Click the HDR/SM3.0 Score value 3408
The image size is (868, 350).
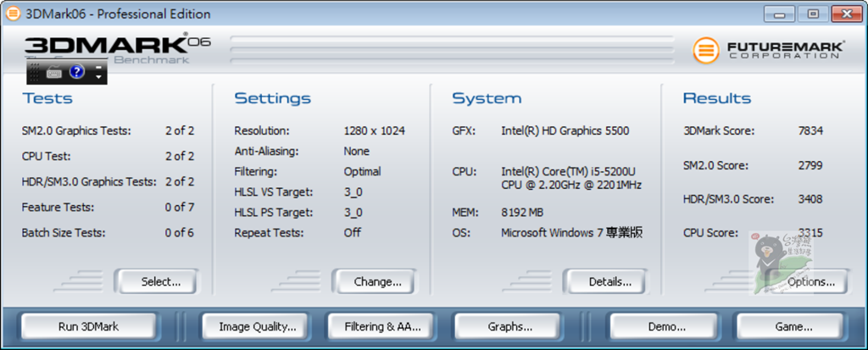810,199
